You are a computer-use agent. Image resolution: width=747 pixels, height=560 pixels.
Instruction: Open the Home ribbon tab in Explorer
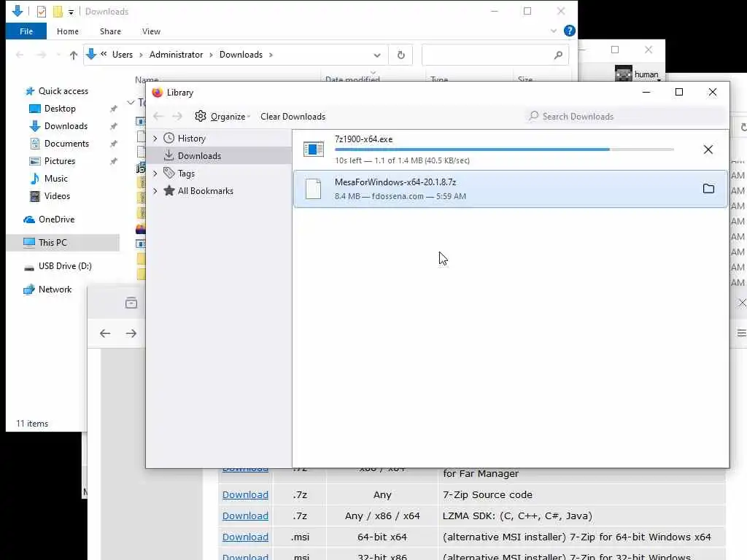pyautogui.click(x=68, y=31)
